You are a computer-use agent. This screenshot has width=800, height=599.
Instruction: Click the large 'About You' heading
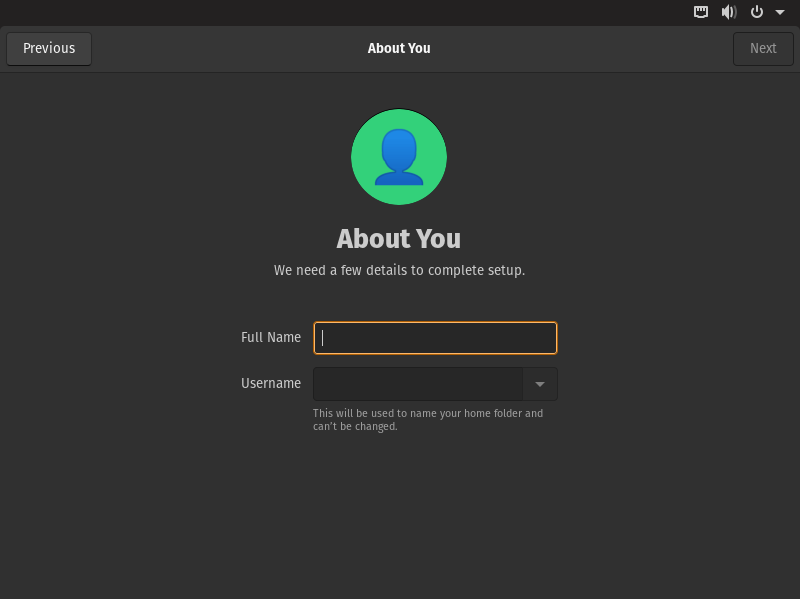398,239
